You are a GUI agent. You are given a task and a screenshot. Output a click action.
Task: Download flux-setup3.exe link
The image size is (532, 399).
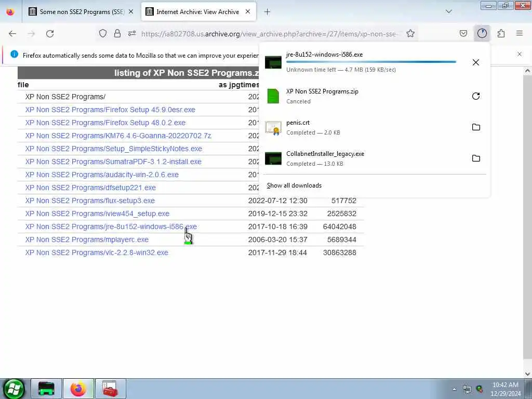[x=90, y=201]
